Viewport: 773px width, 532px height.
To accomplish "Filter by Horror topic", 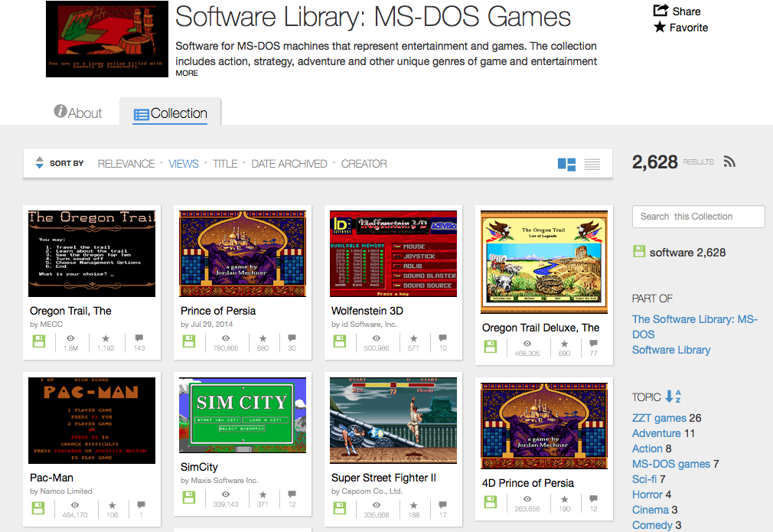I will (647, 494).
